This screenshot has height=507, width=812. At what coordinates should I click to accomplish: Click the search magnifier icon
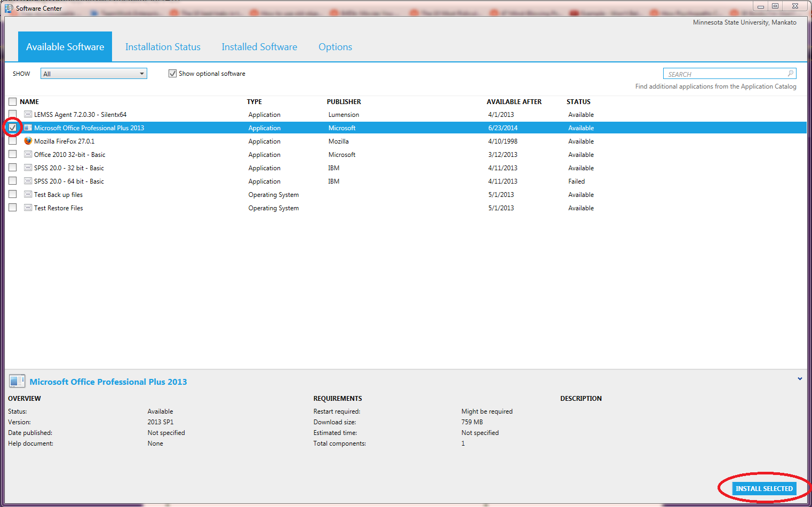click(791, 74)
